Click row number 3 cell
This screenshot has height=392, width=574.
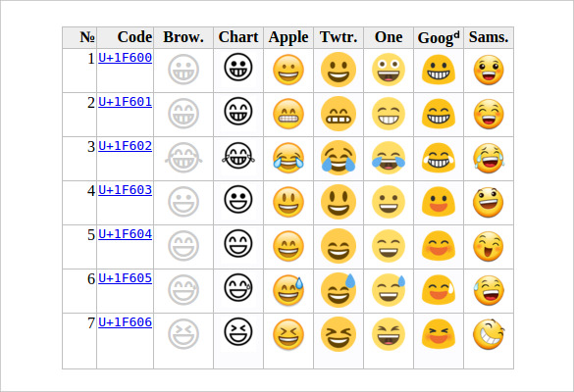point(79,159)
